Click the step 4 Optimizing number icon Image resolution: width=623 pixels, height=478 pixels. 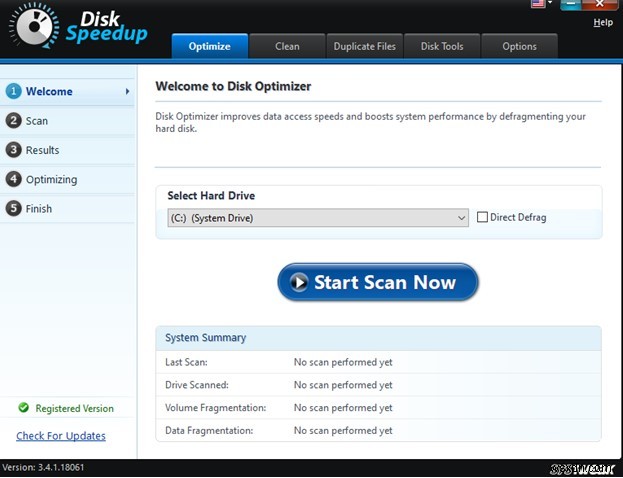14,179
